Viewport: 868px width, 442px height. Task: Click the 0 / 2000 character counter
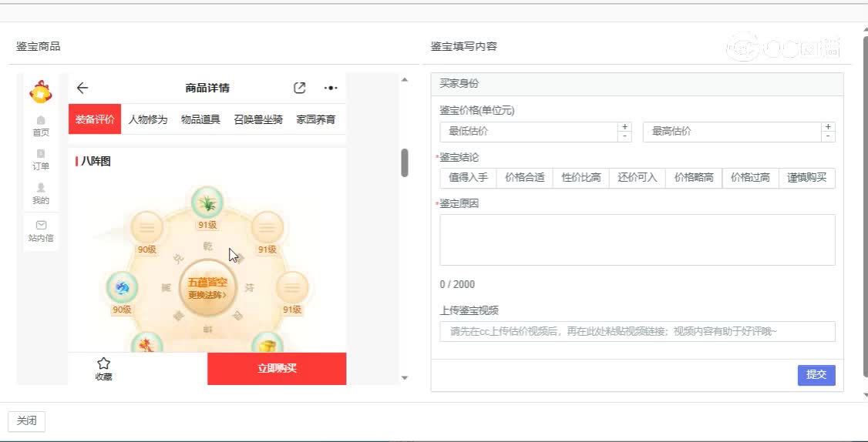point(457,284)
